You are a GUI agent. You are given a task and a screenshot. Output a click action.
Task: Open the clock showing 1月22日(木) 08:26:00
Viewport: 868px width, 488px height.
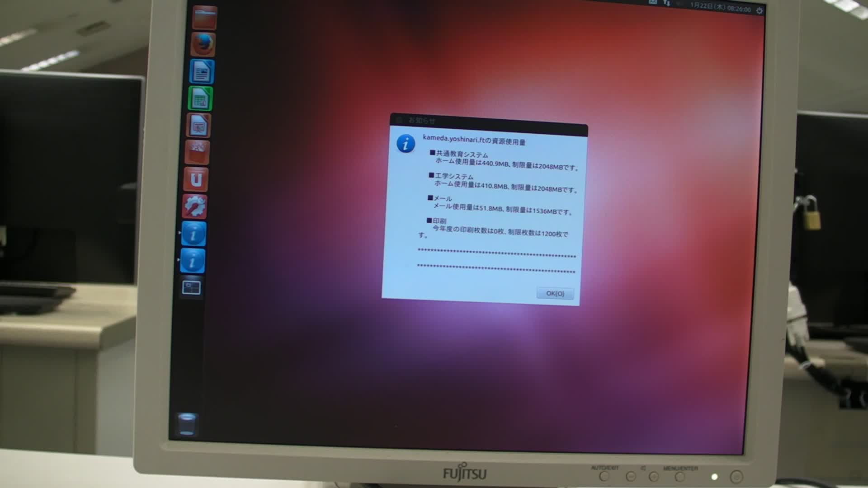721,8
